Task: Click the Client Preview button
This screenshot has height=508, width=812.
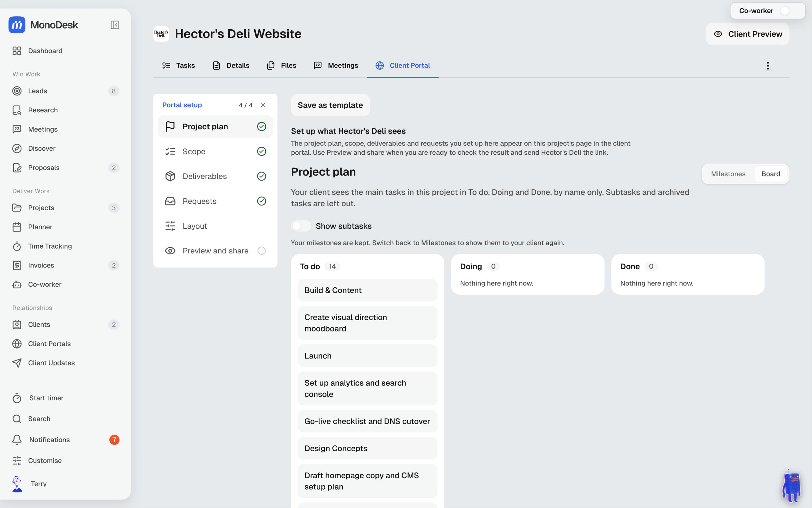Action: coord(748,34)
